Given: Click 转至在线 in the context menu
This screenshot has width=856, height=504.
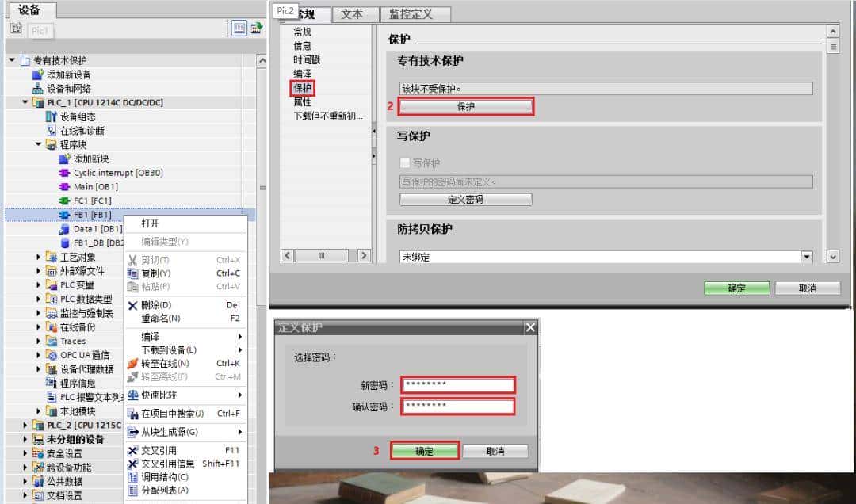Looking at the screenshot, I should 166,361.
